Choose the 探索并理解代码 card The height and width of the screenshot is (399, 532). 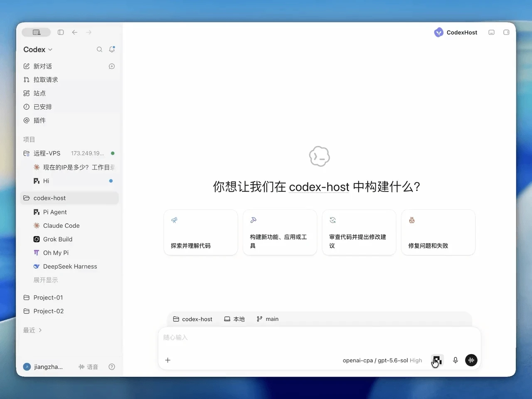click(x=201, y=232)
